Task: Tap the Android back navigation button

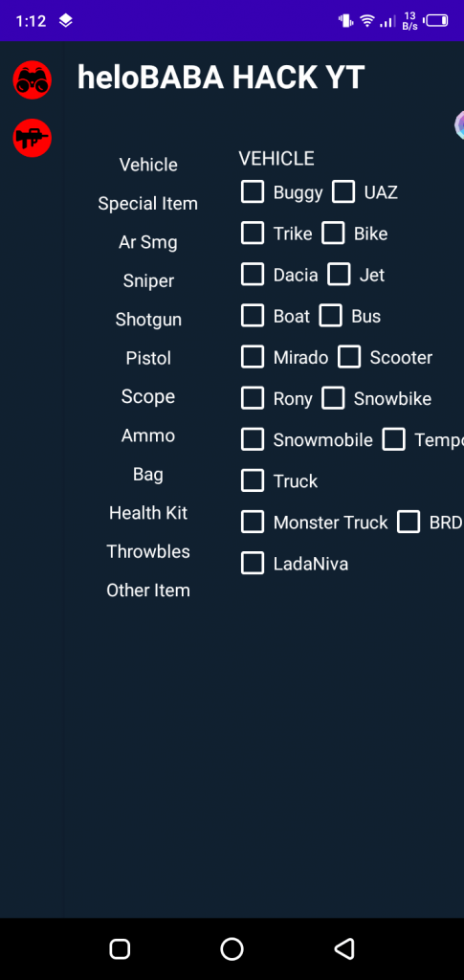Action: [344, 948]
